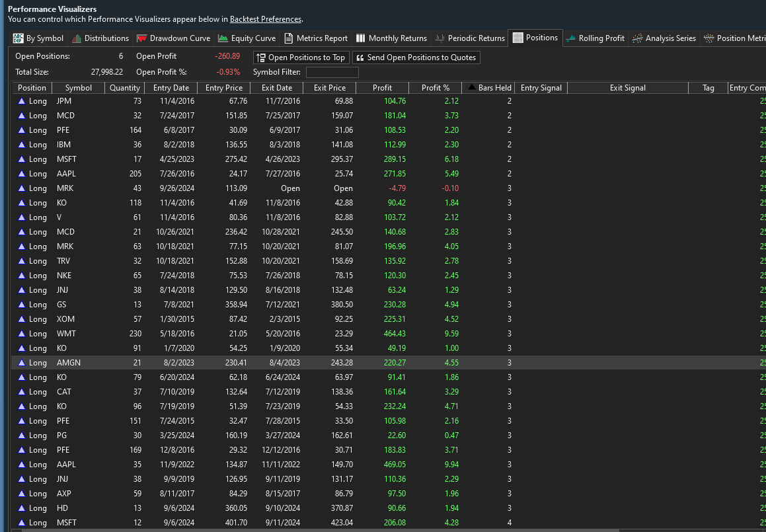Click the TRV symbol cell

(x=65, y=261)
